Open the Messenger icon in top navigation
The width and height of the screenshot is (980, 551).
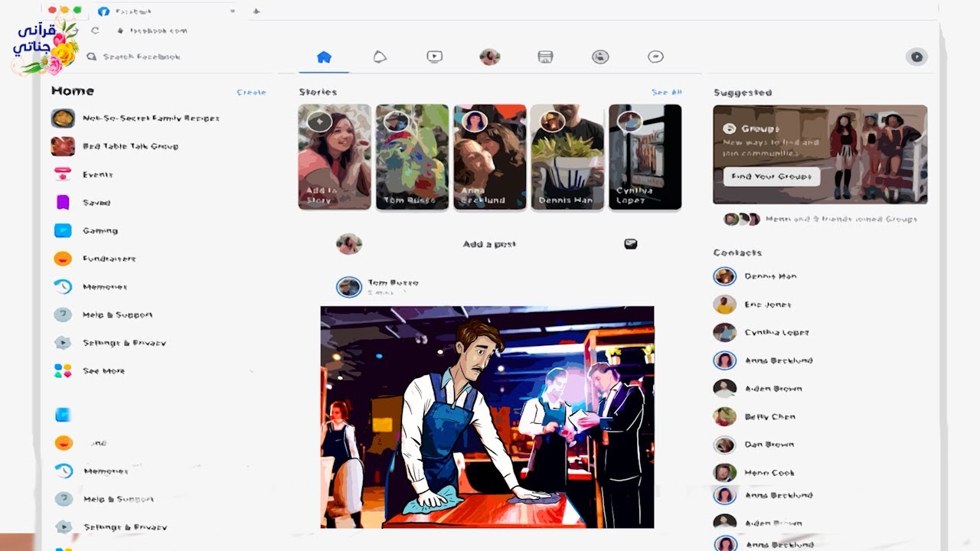click(655, 57)
